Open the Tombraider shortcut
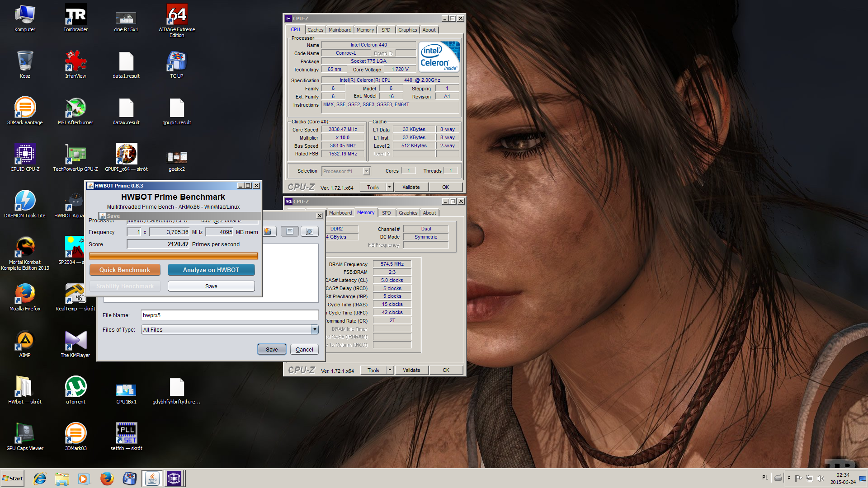This screenshot has height=488, width=868. (75, 18)
